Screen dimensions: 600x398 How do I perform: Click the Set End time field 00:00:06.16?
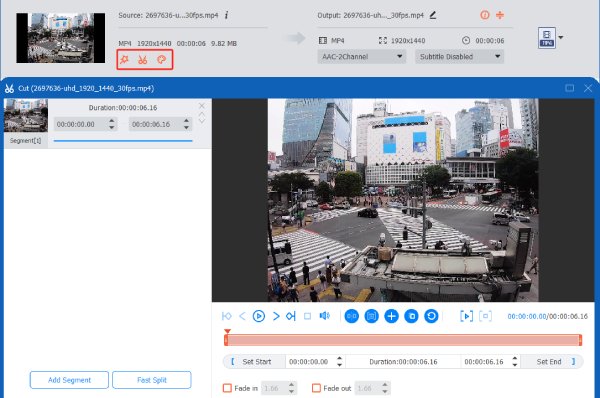pyautogui.click(x=484, y=362)
